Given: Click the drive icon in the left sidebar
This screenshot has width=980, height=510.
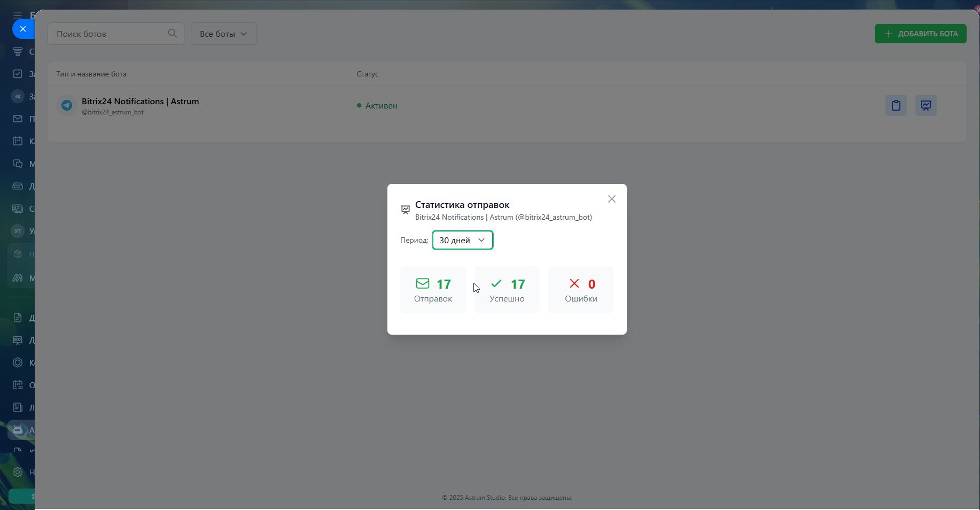Looking at the screenshot, I should click(18, 186).
